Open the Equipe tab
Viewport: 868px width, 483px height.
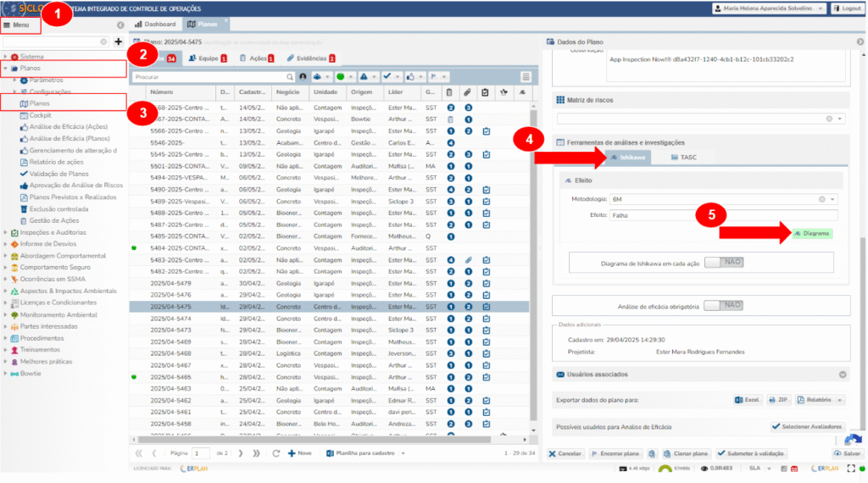(208, 58)
